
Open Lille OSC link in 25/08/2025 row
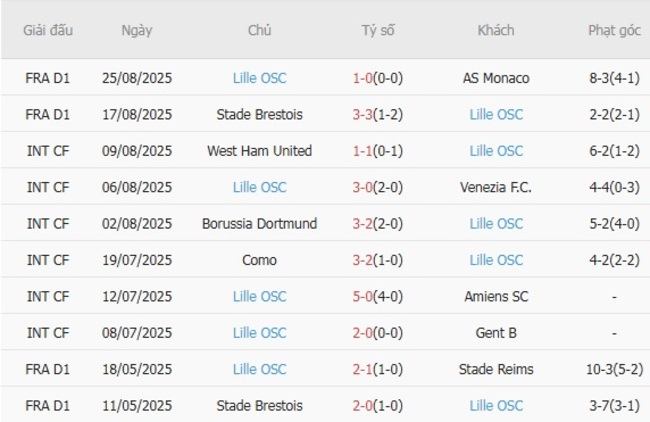[259, 78]
